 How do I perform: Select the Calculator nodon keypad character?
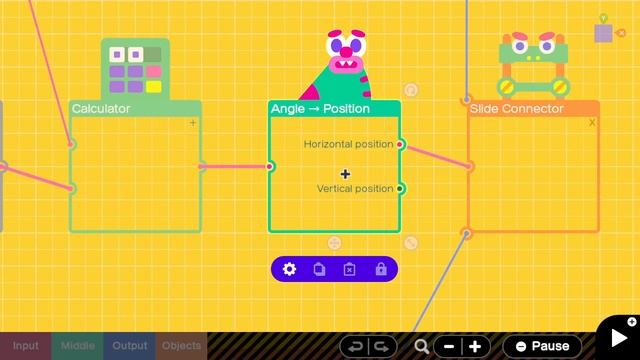pyautogui.click(x=135, y=69)
